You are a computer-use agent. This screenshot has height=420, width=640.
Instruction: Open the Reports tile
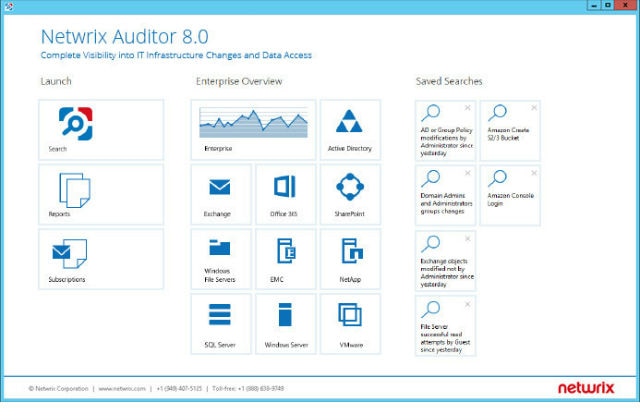101,195
